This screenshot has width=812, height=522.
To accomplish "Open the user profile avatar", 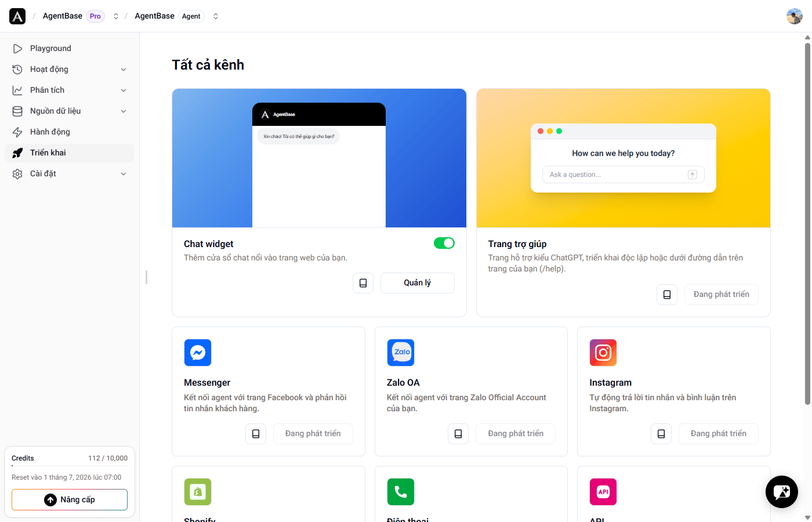I will 795,16.
